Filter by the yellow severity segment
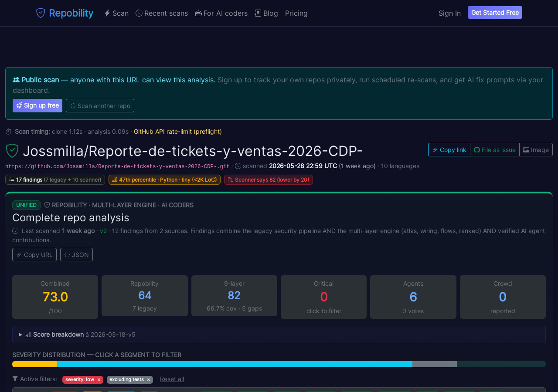 coord(34,364)
